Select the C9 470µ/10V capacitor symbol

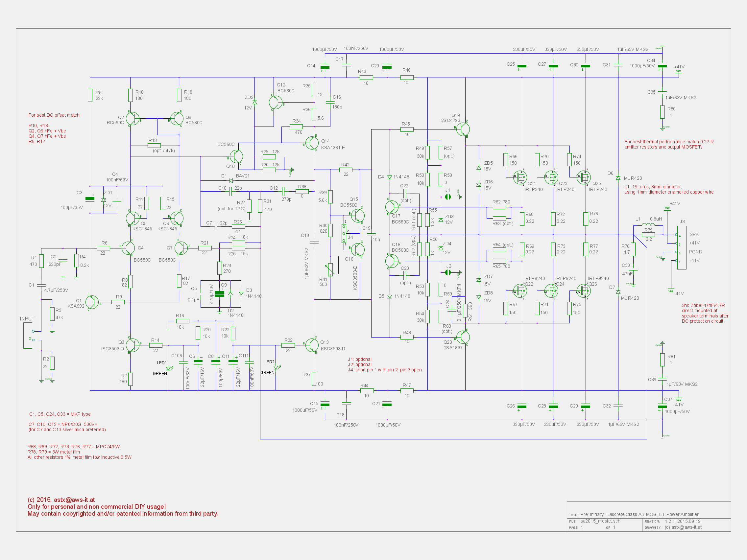pyautogui.click(x=220, y=294)
